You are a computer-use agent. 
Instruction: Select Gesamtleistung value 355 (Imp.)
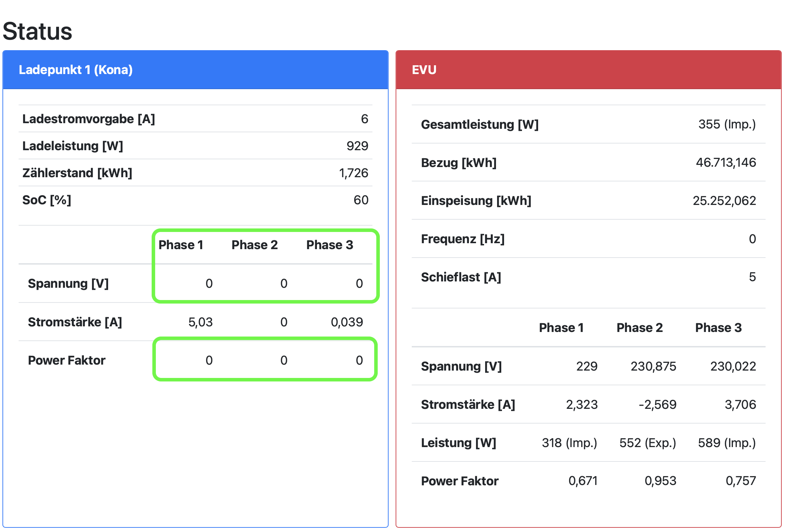click(x=727, y=124)
